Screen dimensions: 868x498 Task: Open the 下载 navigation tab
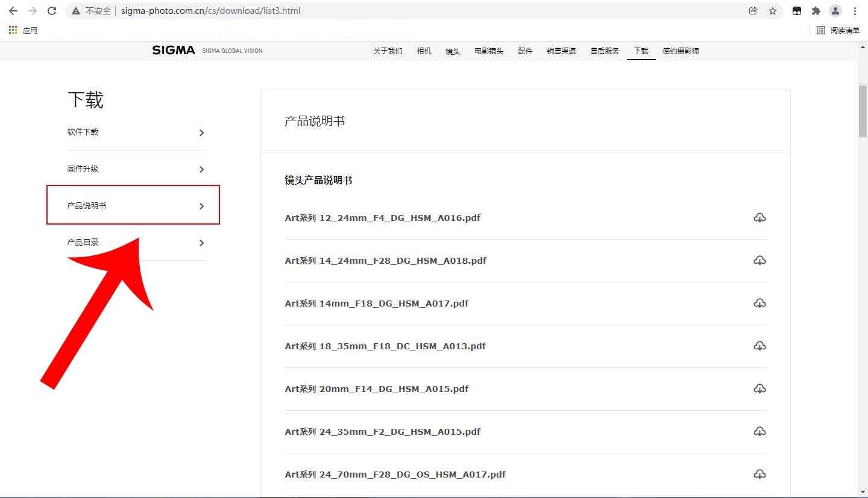coord(641,51)
